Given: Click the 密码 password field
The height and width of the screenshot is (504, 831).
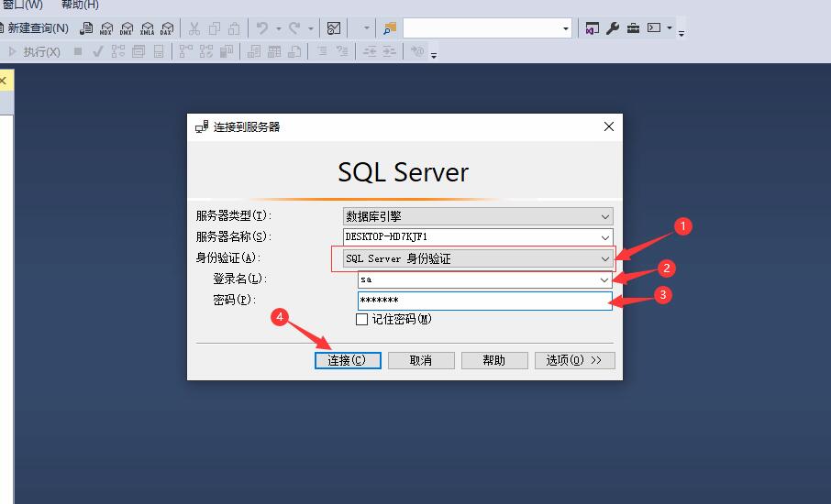Looking at the screenshot, I should pyautogui.click(x=485, y=301).
